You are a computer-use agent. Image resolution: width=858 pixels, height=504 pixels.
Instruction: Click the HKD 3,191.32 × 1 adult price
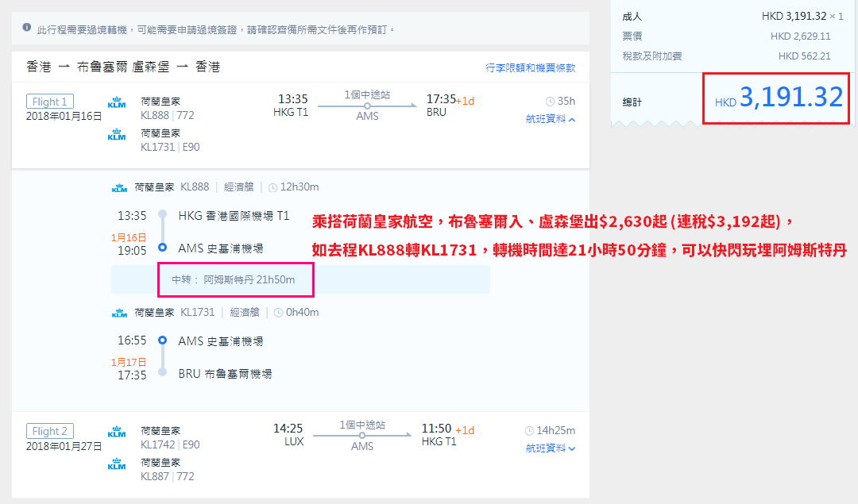(x=802, y=17)
